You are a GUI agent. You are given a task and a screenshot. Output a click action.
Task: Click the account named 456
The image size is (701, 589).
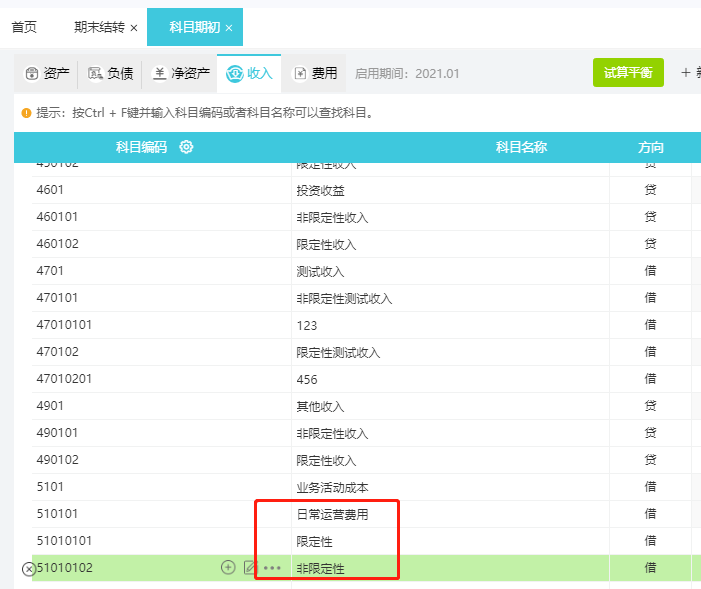(307, 380)
